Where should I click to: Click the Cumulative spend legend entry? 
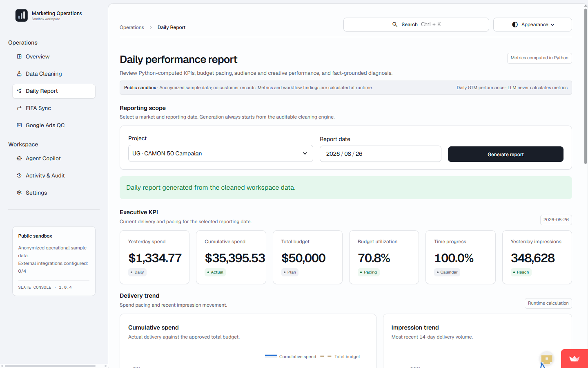(290, 357)
